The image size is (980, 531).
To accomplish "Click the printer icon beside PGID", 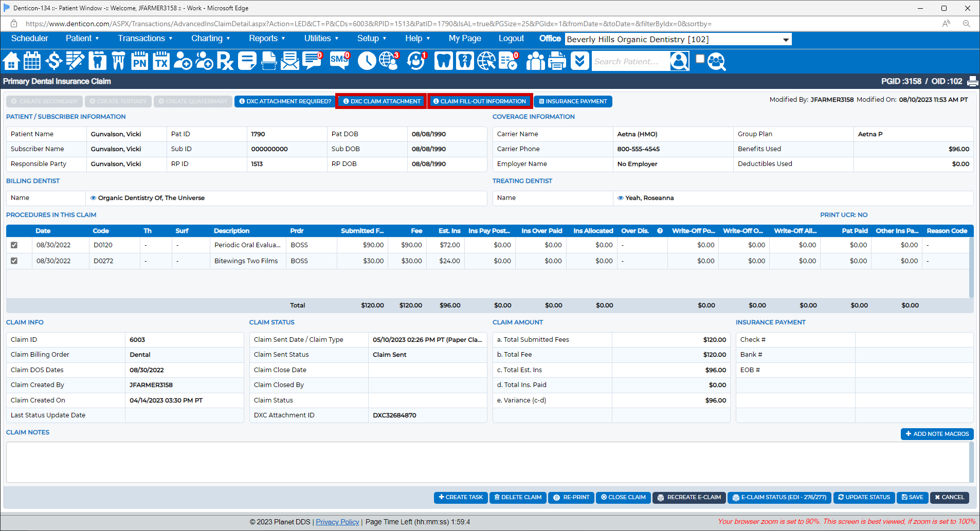I will pos(972,81).
